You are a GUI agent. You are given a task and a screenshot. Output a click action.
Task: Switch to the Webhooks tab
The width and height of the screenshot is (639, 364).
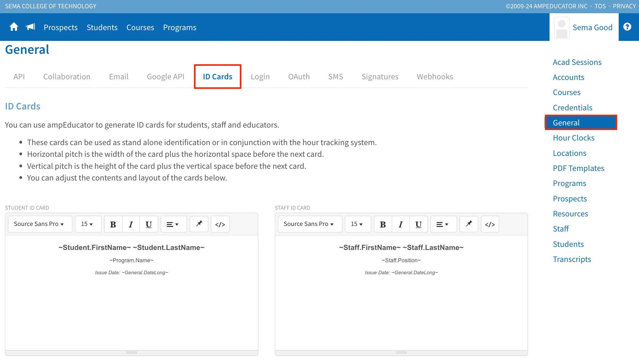click(435, 77)
